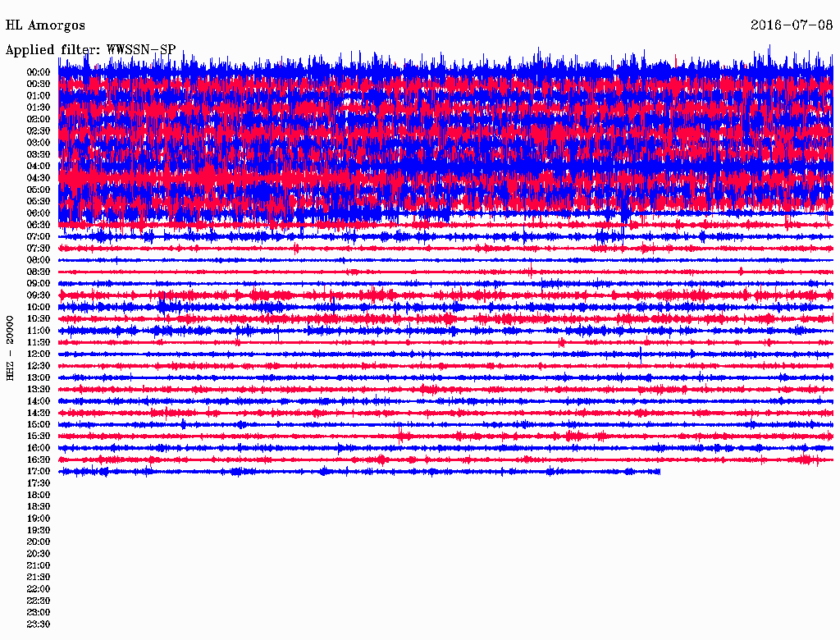Select the 07:00 time label
840x640 pixels.
39,236
